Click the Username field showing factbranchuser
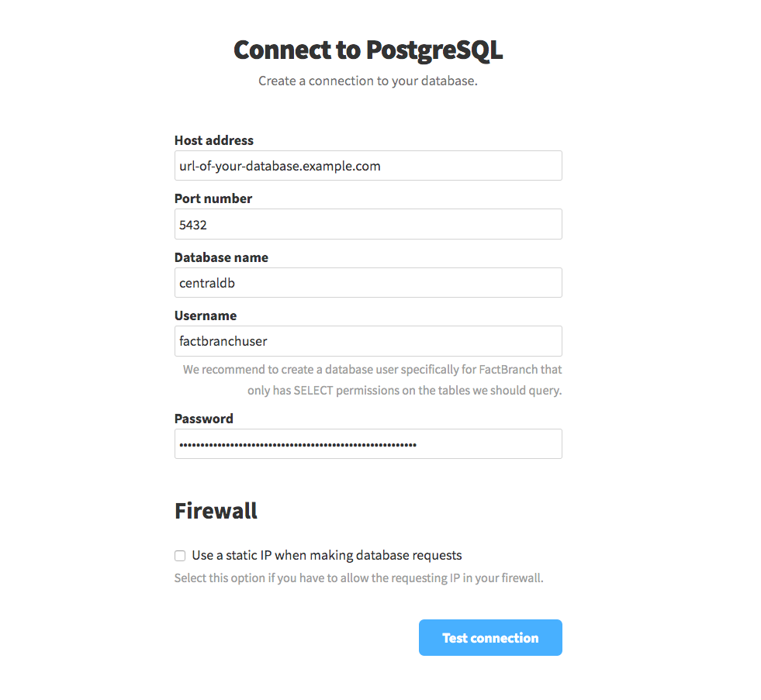The width and height of the screenshot is (761, 700). click(368, 341)
